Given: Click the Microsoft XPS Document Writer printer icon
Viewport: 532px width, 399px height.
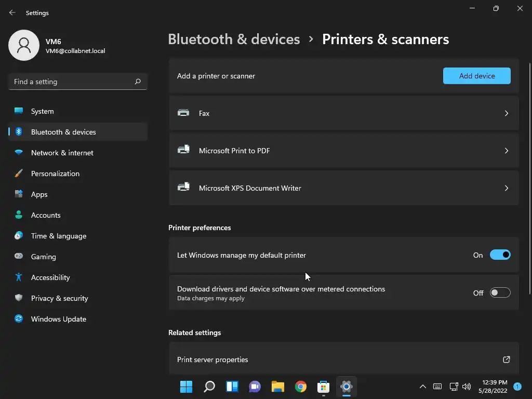Looking at the screenshot, I should pos(183,187).
